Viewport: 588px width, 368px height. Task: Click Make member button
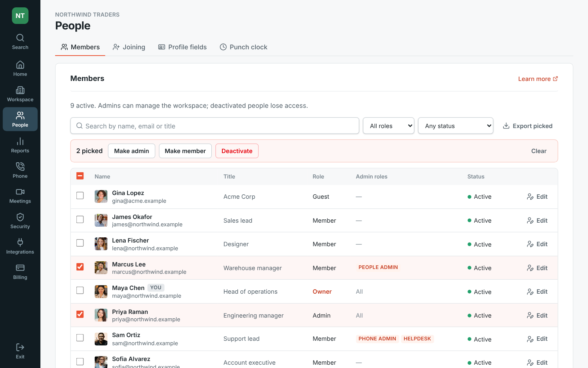(185, 151)
